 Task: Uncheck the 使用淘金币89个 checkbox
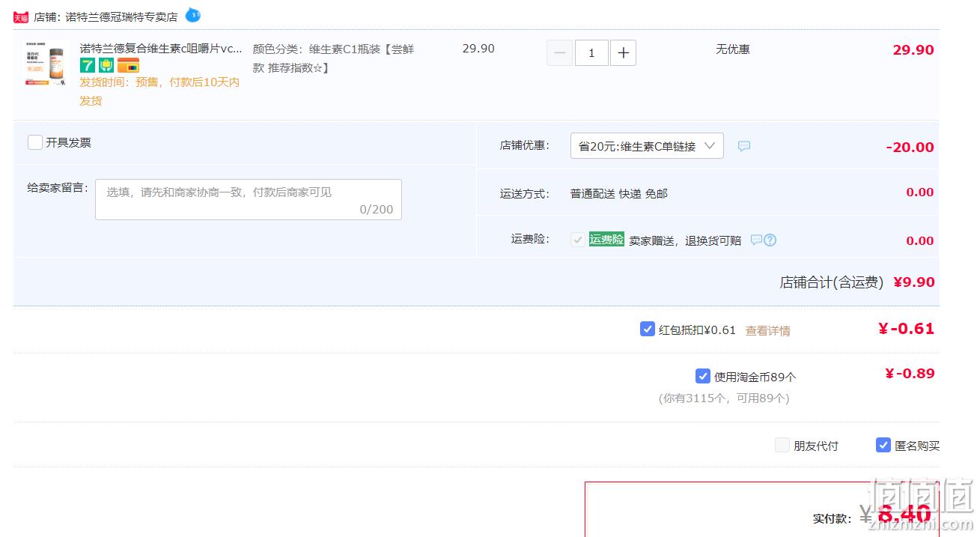(703, 376)
